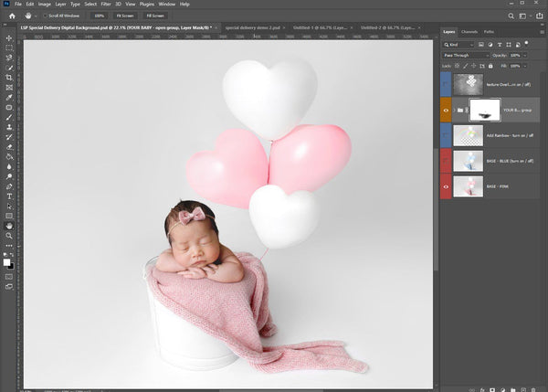Image resolution: width=548 pixels, height=392 pixels.
Task: Click the Fit Screen button
Action: (126, 16)
